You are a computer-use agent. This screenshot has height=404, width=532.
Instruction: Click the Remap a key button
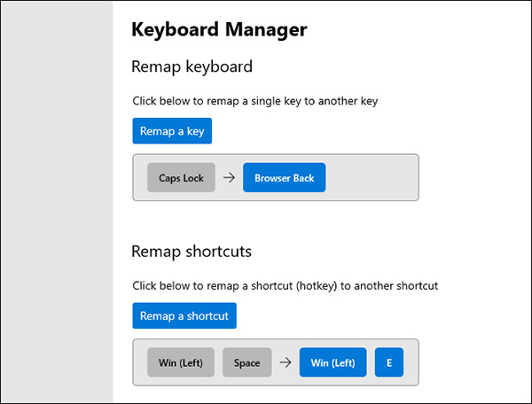pos(172,131)
